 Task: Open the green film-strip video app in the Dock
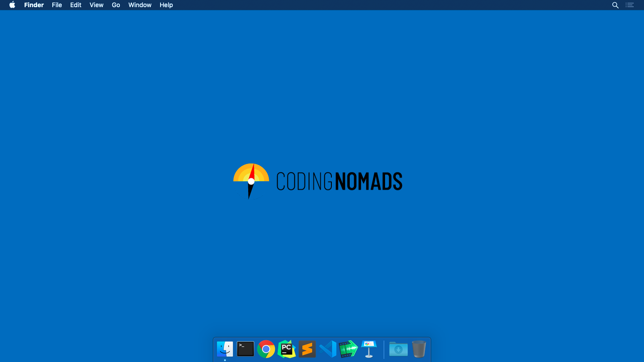(x=348, y=349)
